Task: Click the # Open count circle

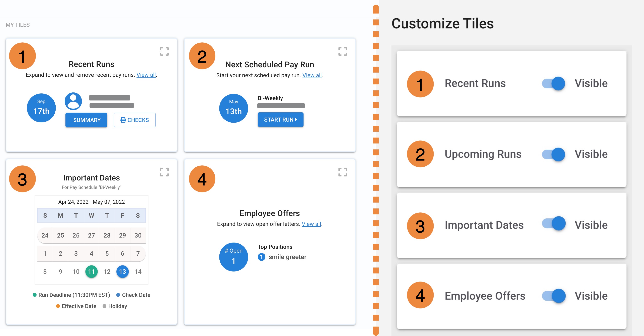Action: pyautogui.click(x=233, y=257)
